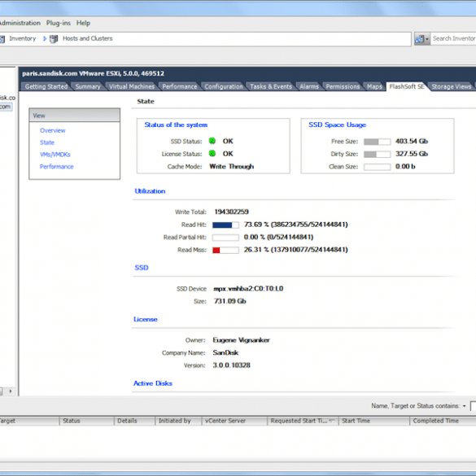Sort by Status column header

[86, 421]
